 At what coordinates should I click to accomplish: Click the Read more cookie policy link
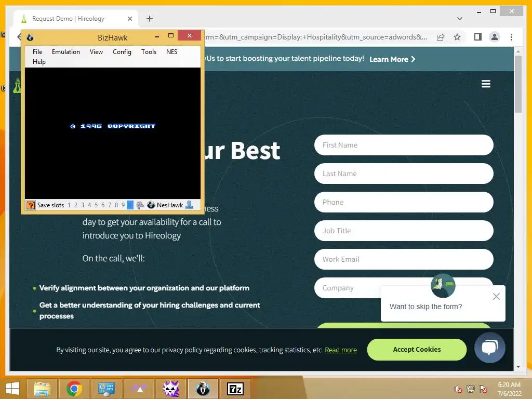click(341, 350)
